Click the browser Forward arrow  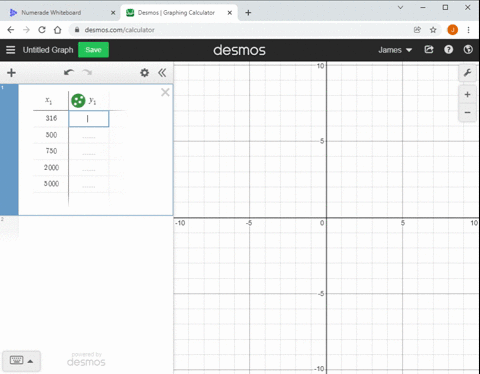[x=26, y=30]
